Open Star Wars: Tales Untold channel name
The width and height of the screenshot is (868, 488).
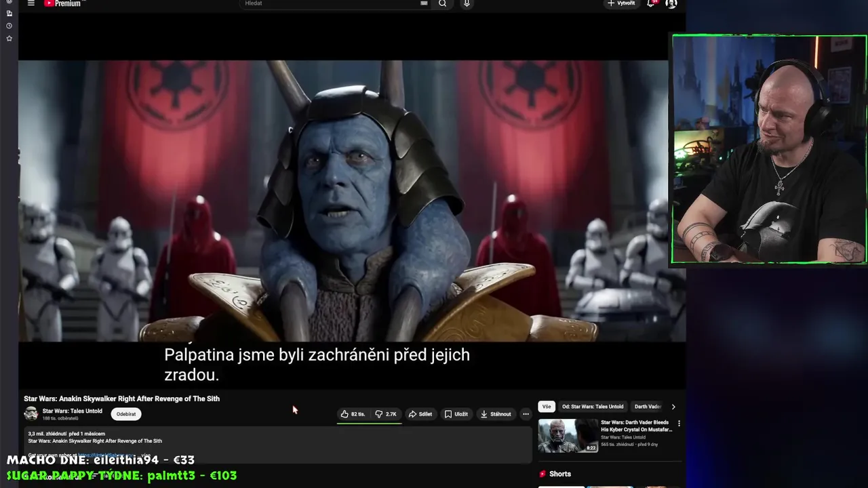coord(73,411)
